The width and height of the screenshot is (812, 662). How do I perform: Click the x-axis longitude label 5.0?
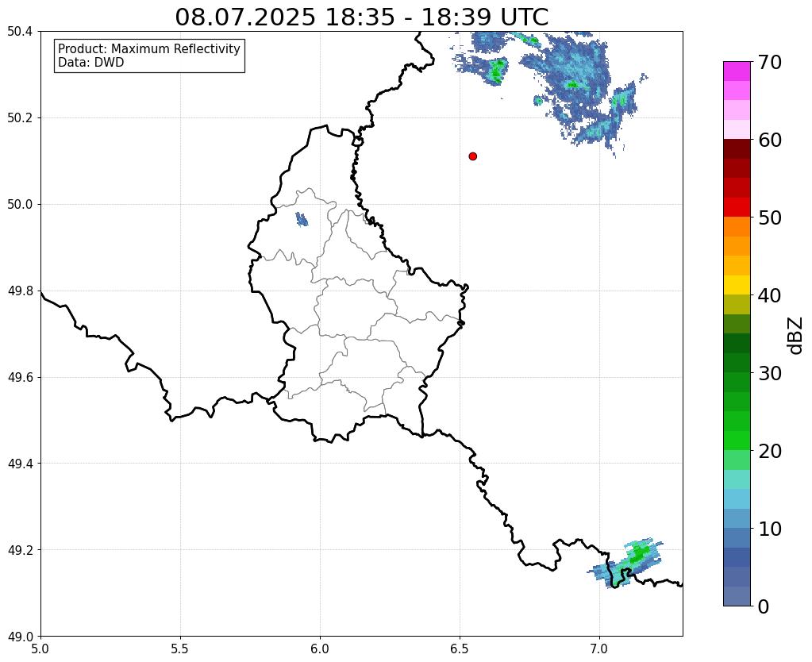point(40,649)
